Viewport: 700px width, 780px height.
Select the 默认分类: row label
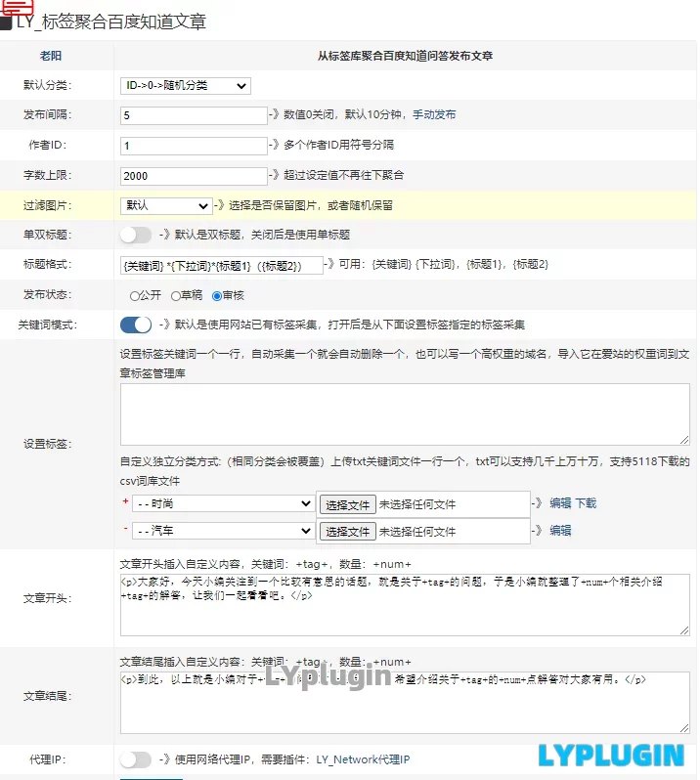tap(48, 85)
